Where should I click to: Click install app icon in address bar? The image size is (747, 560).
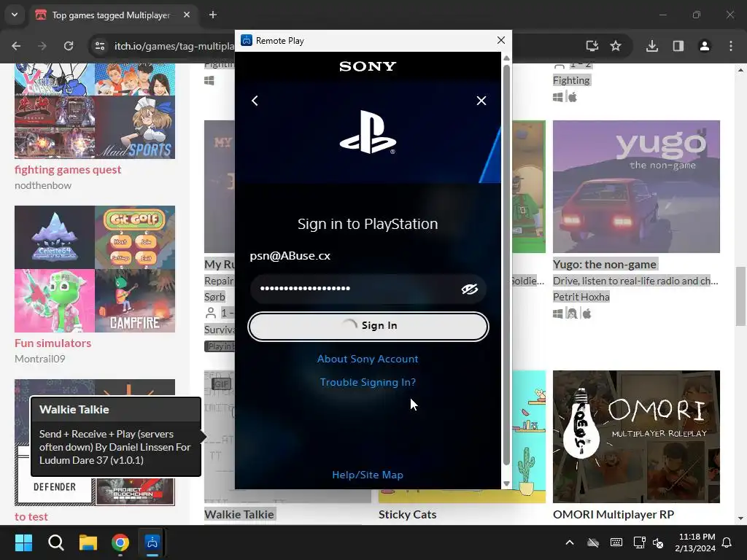(x=592, y=46)
